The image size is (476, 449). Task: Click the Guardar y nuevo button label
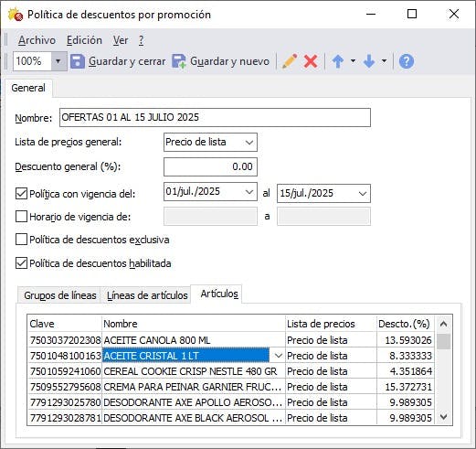pyautogui.click(x=229, y=61)
